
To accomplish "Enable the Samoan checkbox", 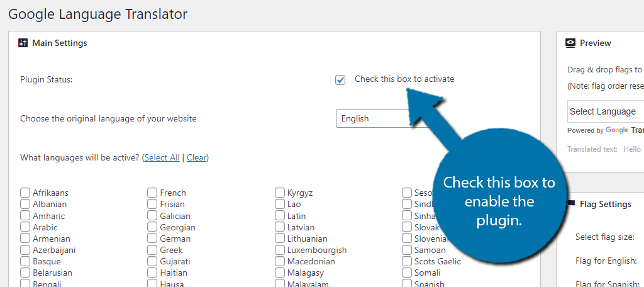I will point(407,250).
